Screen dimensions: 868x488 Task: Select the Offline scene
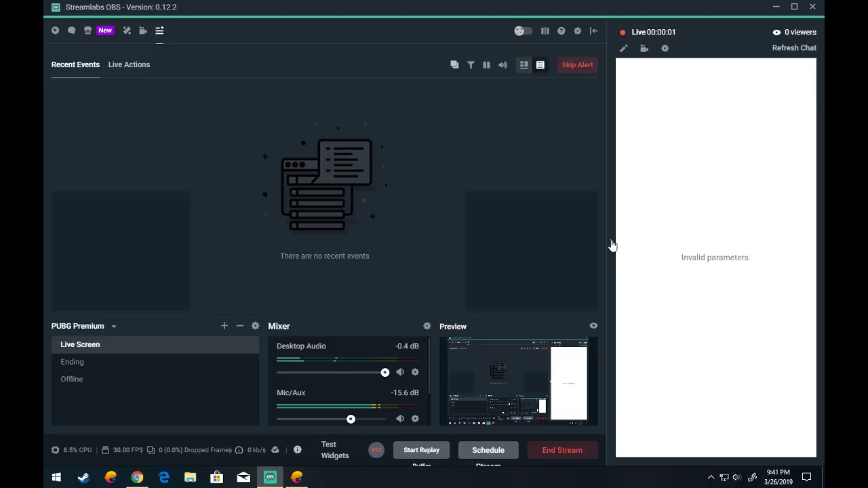tap(155, 379)
